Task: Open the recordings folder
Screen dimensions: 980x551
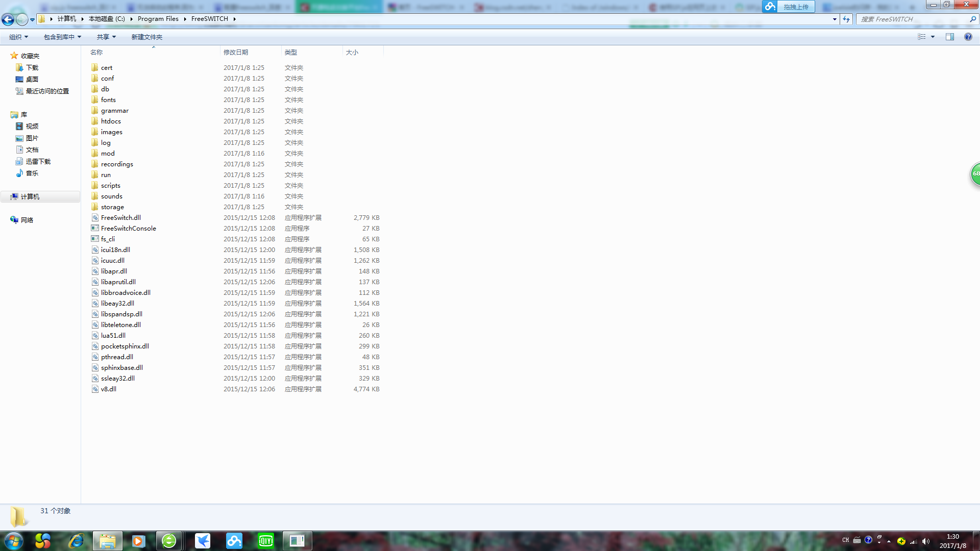Action: pyautogui.click(x=116, y=163)
